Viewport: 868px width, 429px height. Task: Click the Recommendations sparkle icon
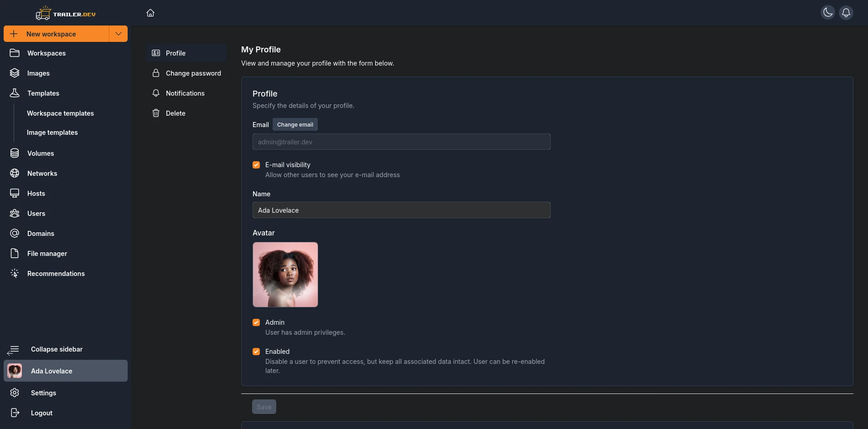point(15,273)
